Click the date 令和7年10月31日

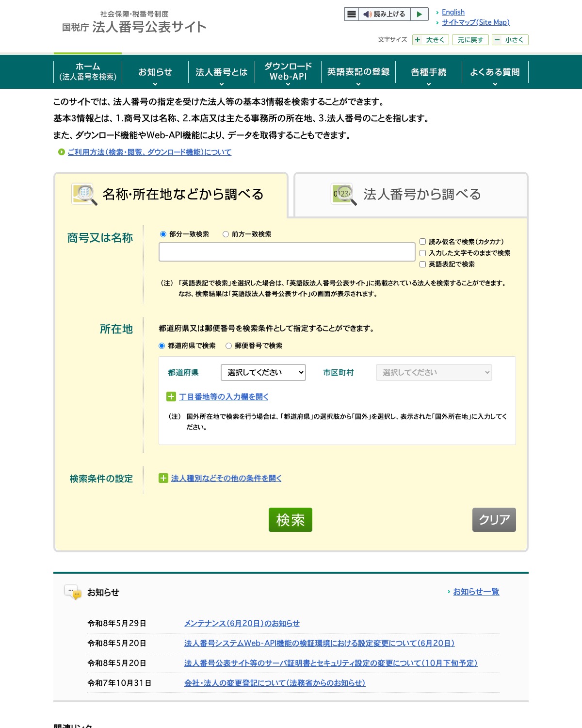point(119,683)
